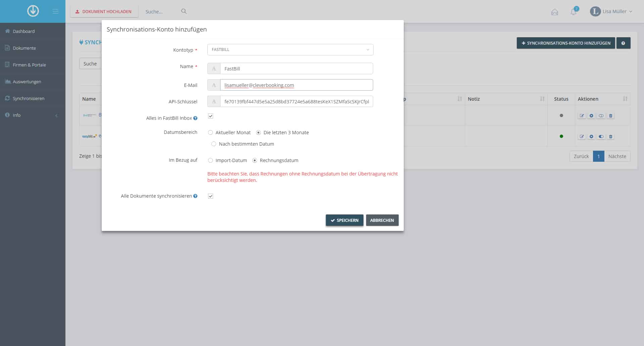The width and height of the screenshot is (644, 346).
Task: Click SYNCHRONISATIONS-KONTO HINZUFÜGEN button
Action: pos(566,43)
